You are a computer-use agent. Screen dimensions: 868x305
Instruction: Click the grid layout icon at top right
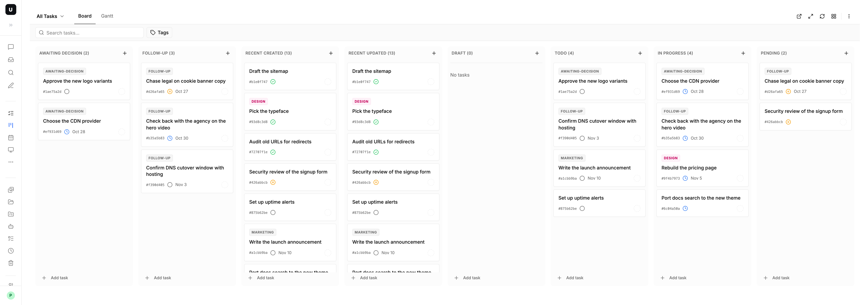(834, 16)
